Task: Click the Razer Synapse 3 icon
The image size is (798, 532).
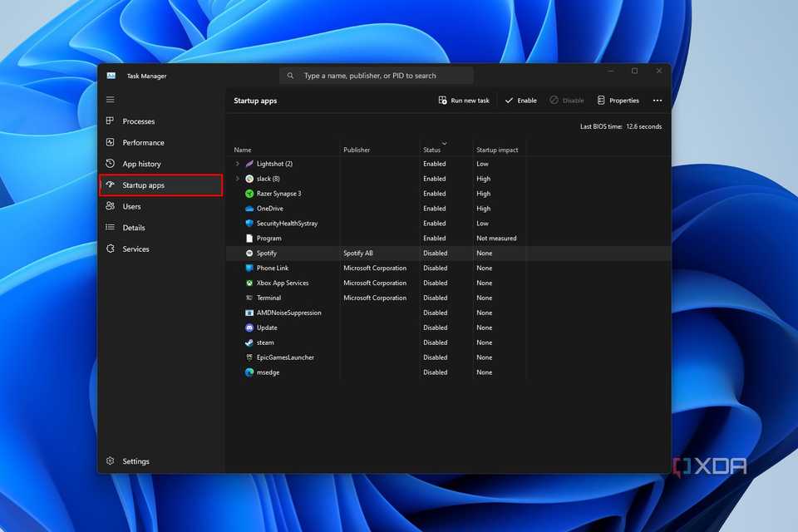Action: [249, 194]
